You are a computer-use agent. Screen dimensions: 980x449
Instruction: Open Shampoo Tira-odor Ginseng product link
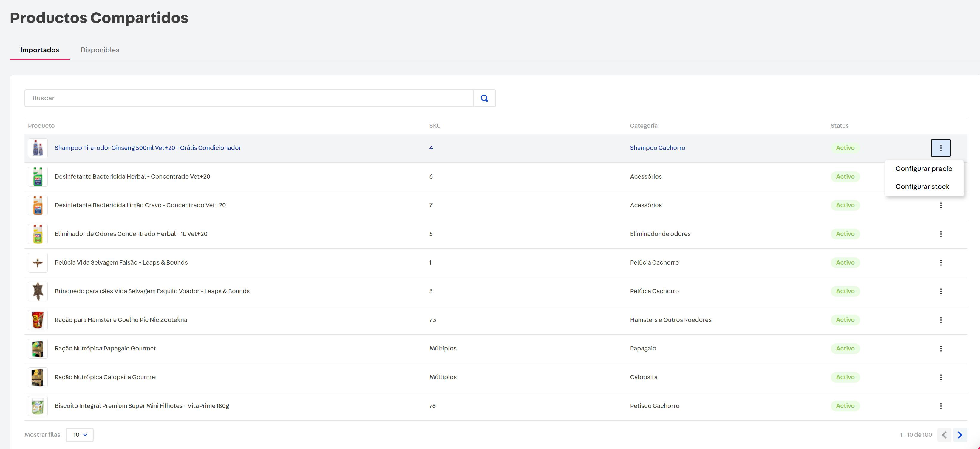pyautogui.click(x=148, y=148)
